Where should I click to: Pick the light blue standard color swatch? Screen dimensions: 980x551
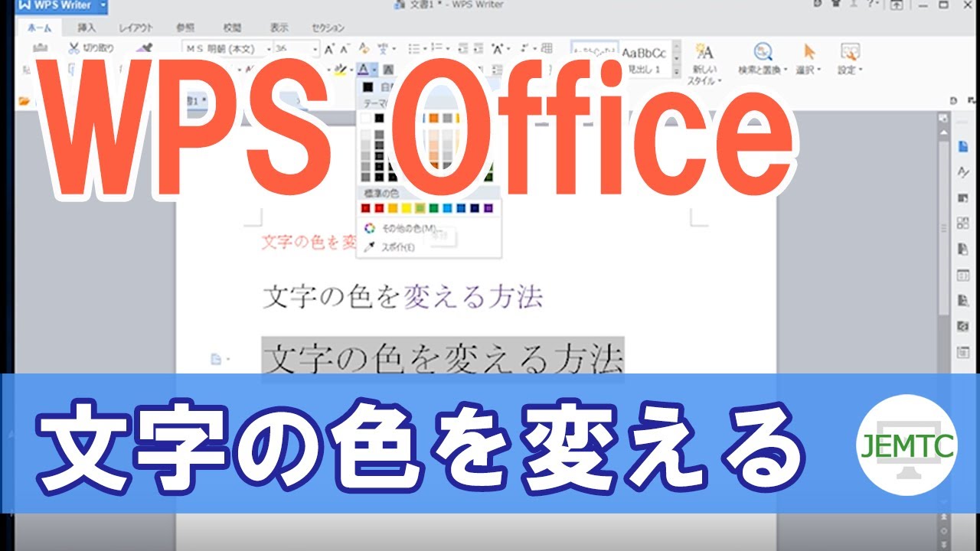[x=447, y=208]
